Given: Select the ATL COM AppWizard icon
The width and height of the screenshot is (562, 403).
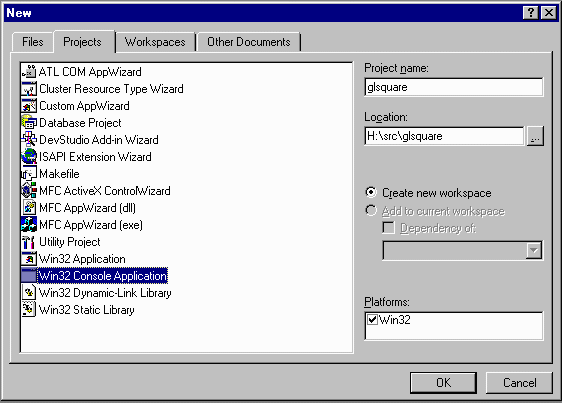Looking at the screenshot, I should [29, 72].
